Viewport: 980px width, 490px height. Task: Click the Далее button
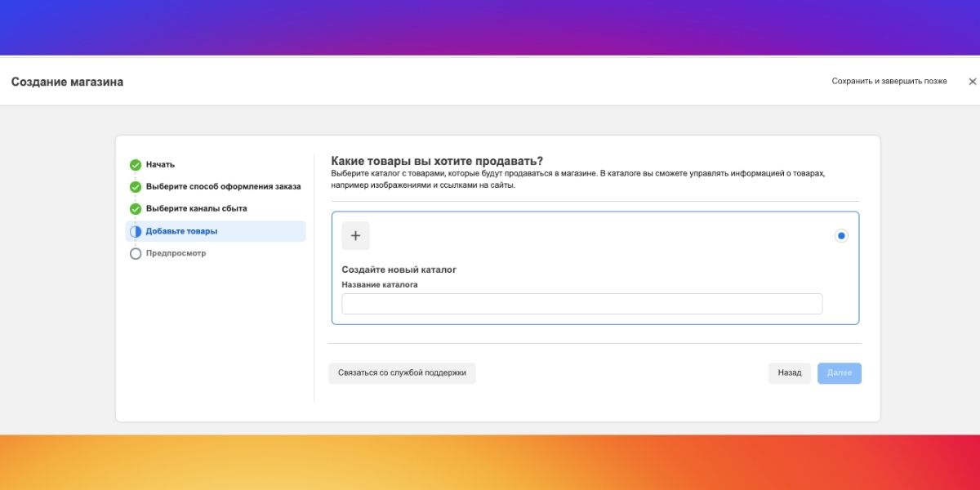(840, 373)
